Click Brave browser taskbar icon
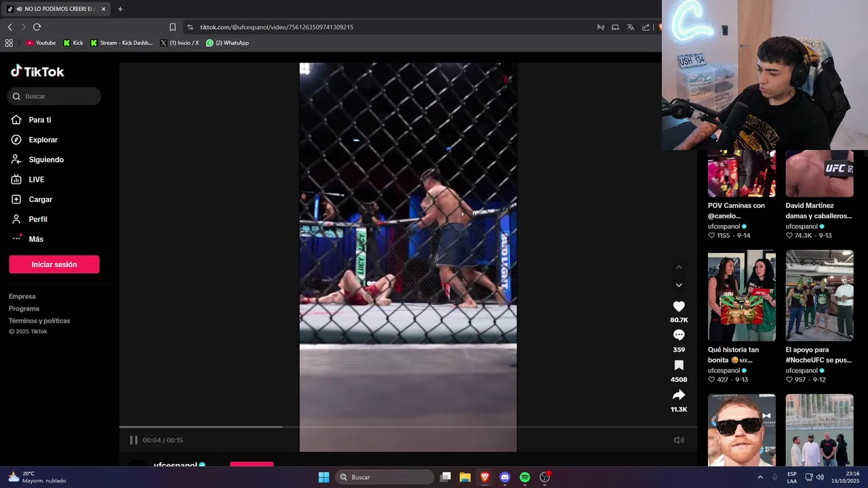 pyautogui.click(x=485, y=477)
